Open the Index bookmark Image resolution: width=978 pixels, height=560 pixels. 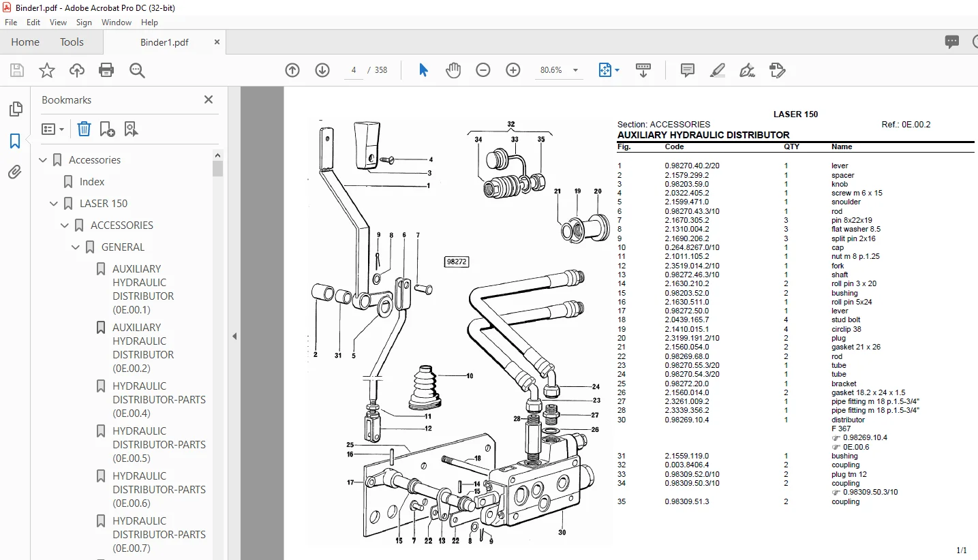92,182
